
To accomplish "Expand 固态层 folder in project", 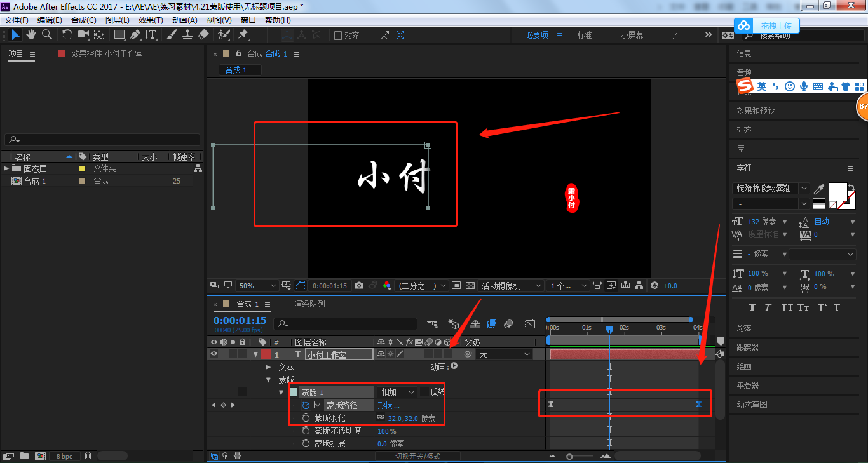I will coord(7,168).
